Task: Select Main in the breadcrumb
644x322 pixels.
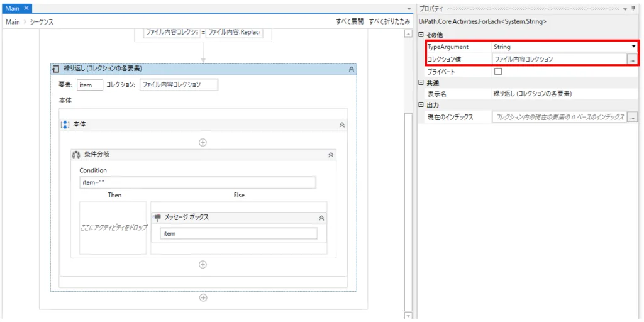Action: tap(13, 22)
